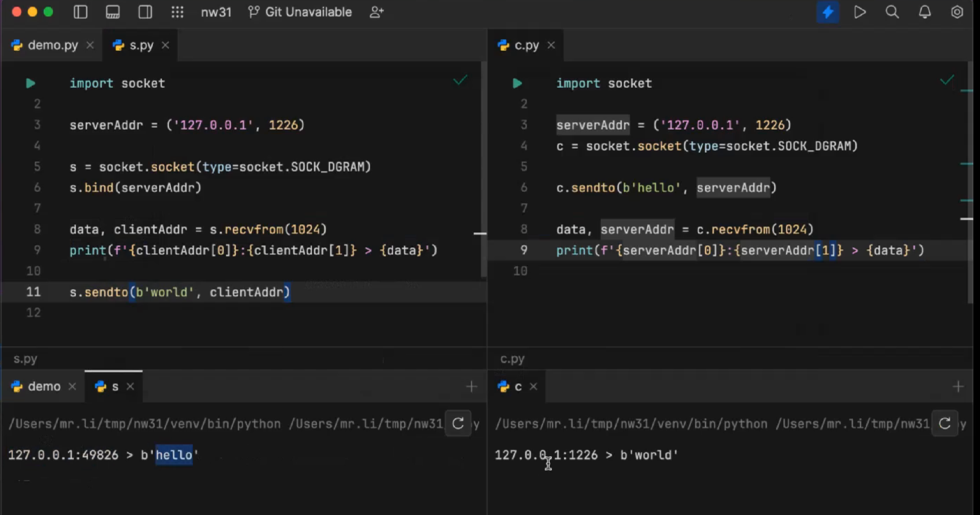Viewport: 980px width, 515px height.
Task: Rerun the c script with reload icon
Action: 945,424
